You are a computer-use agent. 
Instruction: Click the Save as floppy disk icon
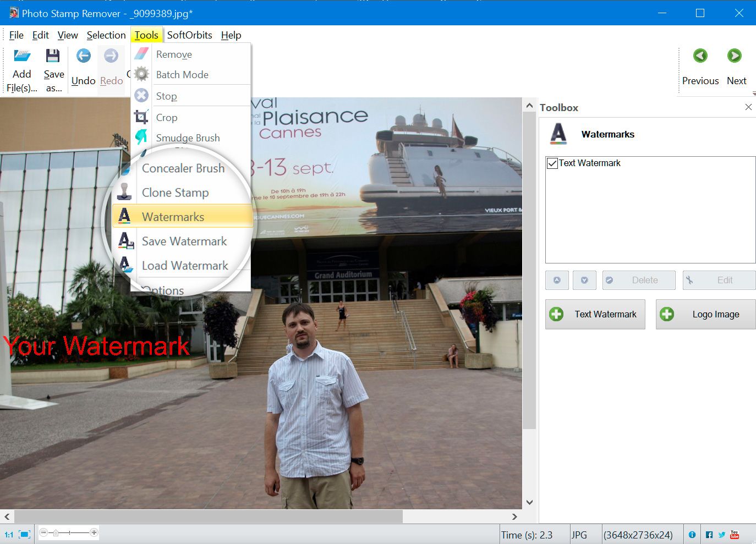tap(53, 56)
